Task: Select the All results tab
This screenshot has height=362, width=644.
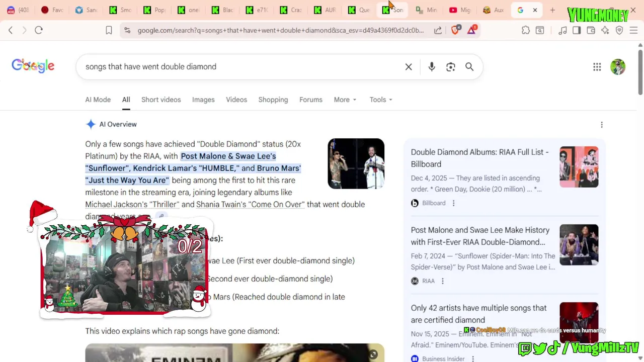Action: [126, 100]
